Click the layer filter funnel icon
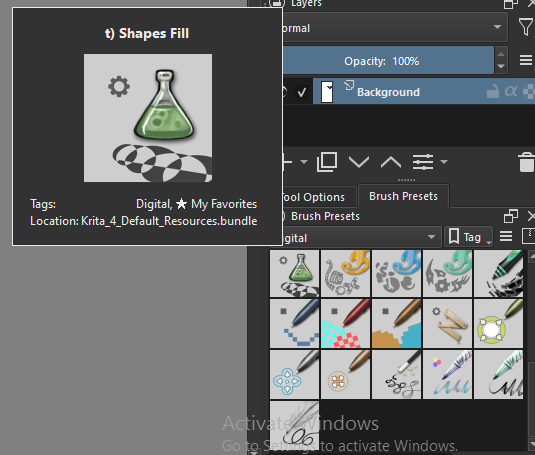 (x=526, y=27)
